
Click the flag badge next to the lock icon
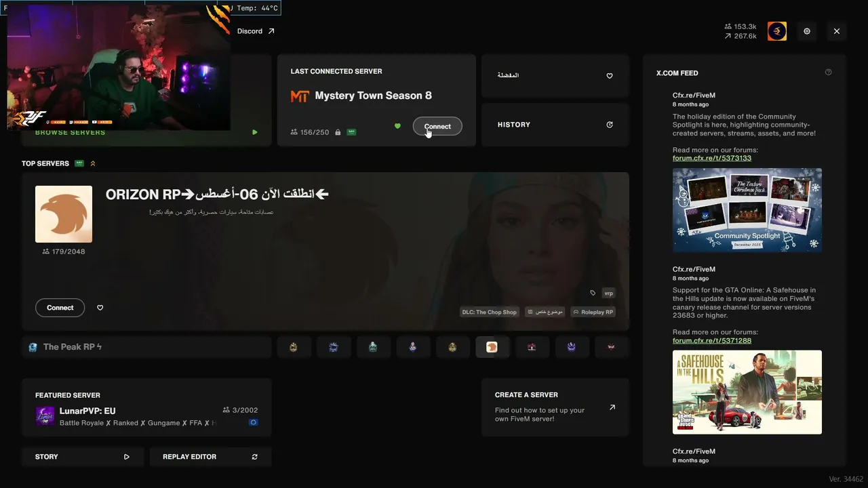(351, 132)
